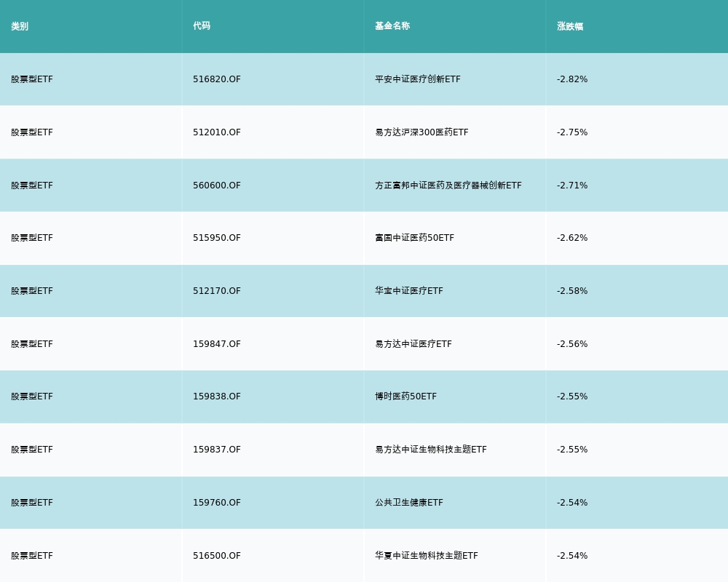The height and width of the screenshot is (582, 728).
Task: Click fund name 方正富邦中证医药及医疗器械创新ETF
Action: [448, 186]
